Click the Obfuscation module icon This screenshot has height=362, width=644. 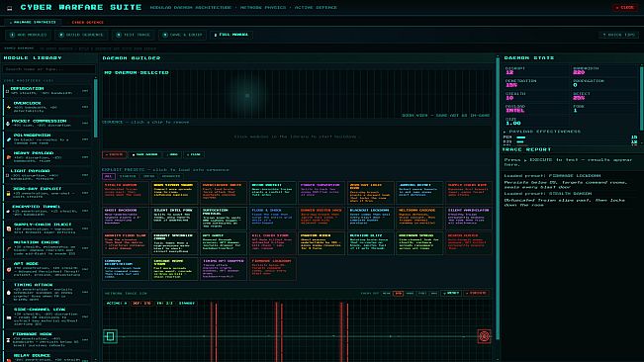pos(7,91)
